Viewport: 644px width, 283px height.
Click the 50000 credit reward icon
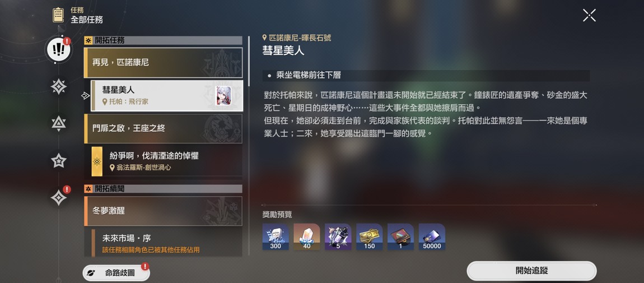(432, 237)
